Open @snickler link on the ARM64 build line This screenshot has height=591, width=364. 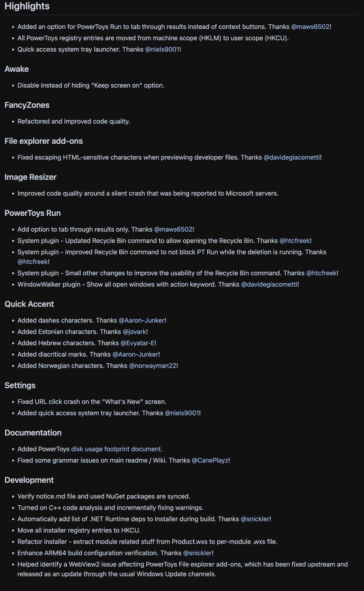pyautogui.click(x=197, y=553)
